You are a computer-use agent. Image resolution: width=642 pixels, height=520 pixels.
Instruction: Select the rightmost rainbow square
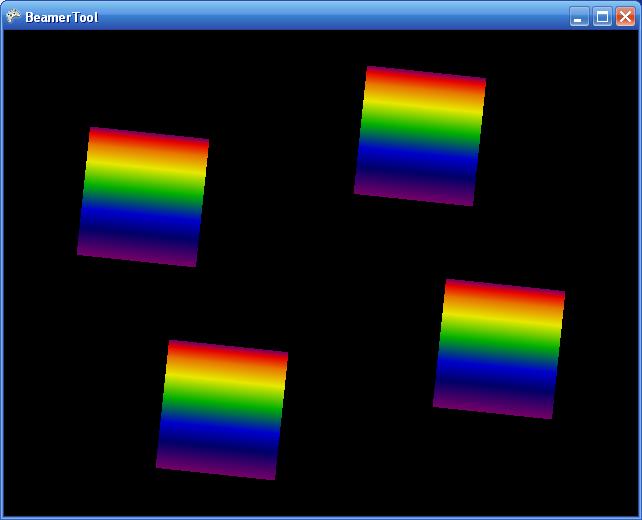499,349
